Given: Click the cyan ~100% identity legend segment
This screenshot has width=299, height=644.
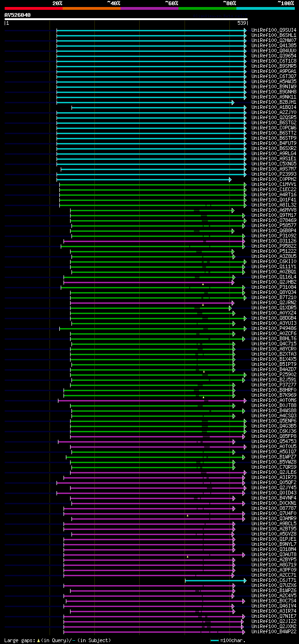Looking at the screenshot, I should click(x=265, y=8).
